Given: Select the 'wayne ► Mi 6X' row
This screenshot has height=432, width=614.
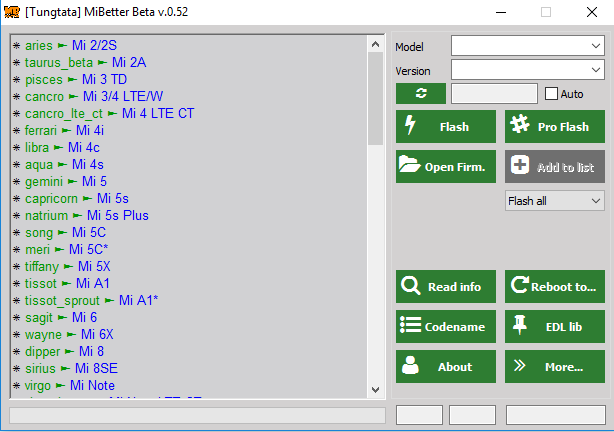Looking at the screenshot, I should (x=189, y=334).
